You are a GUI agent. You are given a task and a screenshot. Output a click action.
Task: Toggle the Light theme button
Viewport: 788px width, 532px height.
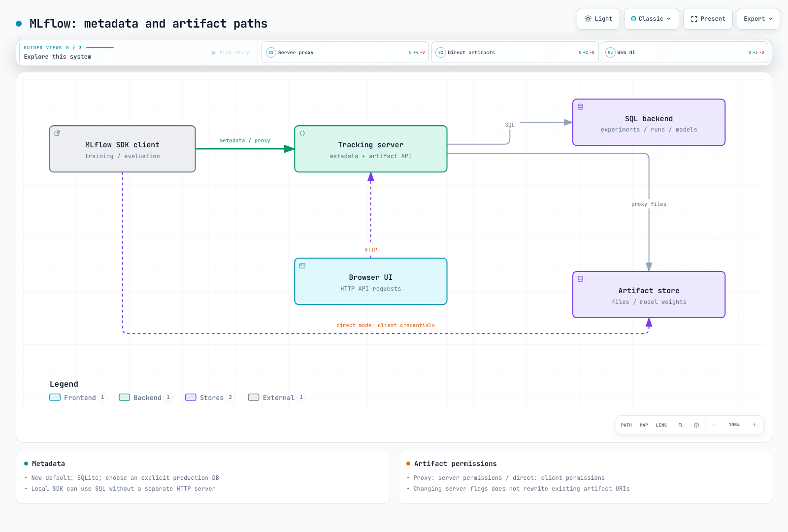pyautogui.click(x=598, y=19)
